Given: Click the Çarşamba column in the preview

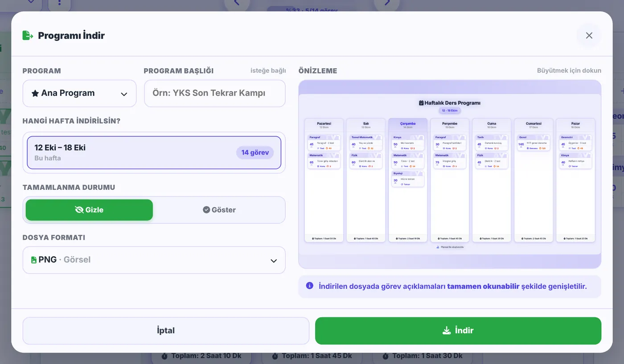Looking at the screenshot, I should tap(408, 180).
